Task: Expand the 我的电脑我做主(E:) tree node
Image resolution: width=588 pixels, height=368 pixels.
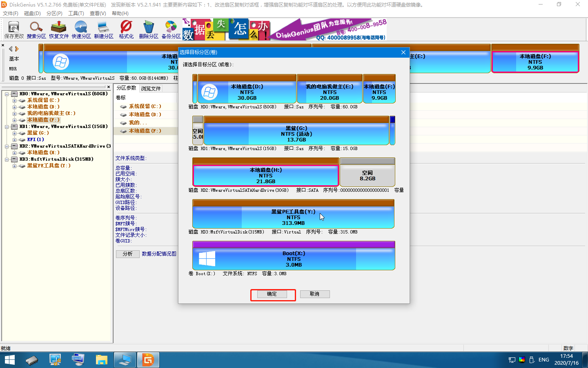Action: coord(14,114)
